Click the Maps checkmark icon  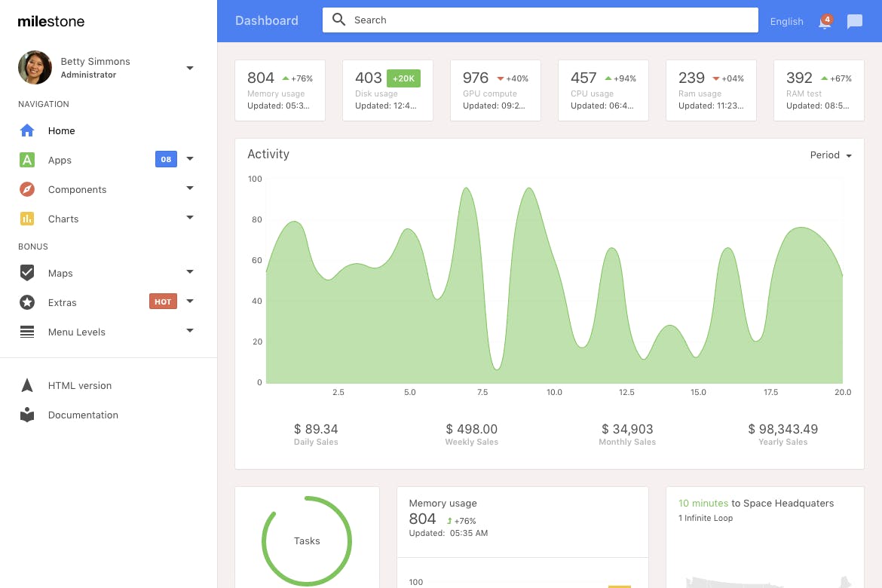coord(27,273)
